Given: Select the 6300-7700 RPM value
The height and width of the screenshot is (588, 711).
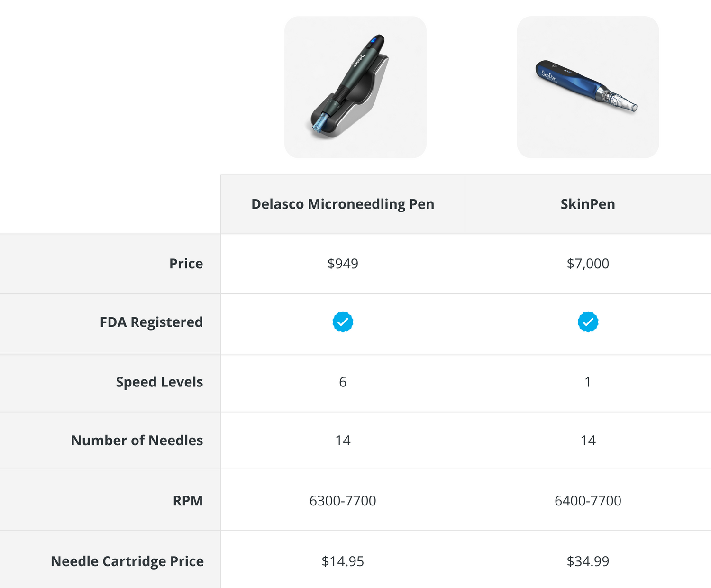Looking at the screenshot, I should click(343, 501).
